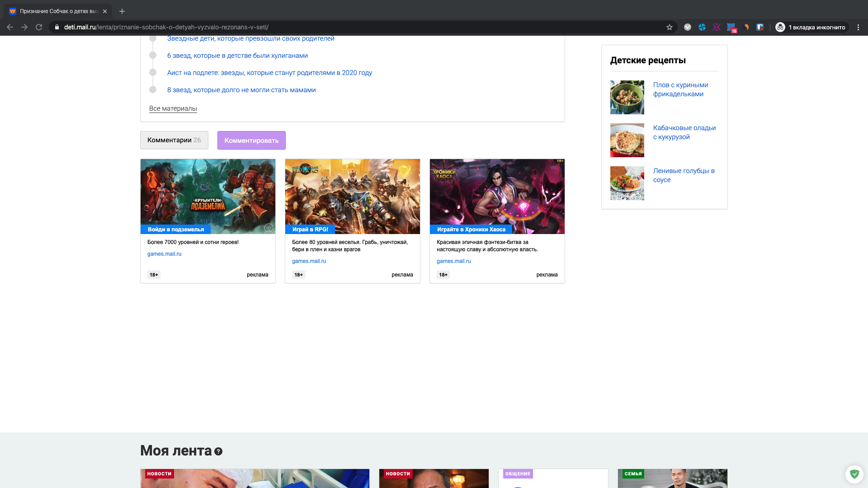The image size is (868, 488).
Task: Go back to previous page
Action: (x=10, y=27)
